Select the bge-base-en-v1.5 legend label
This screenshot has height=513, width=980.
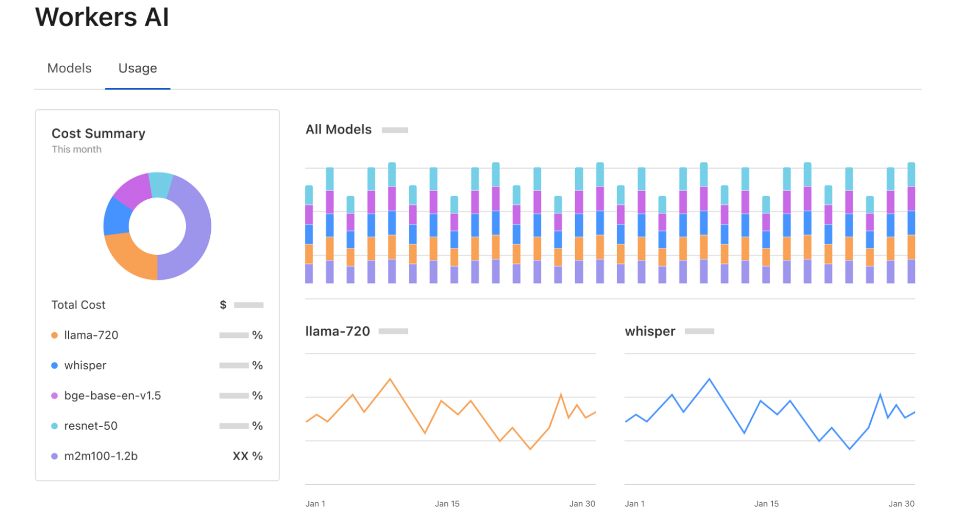point(112,396)
